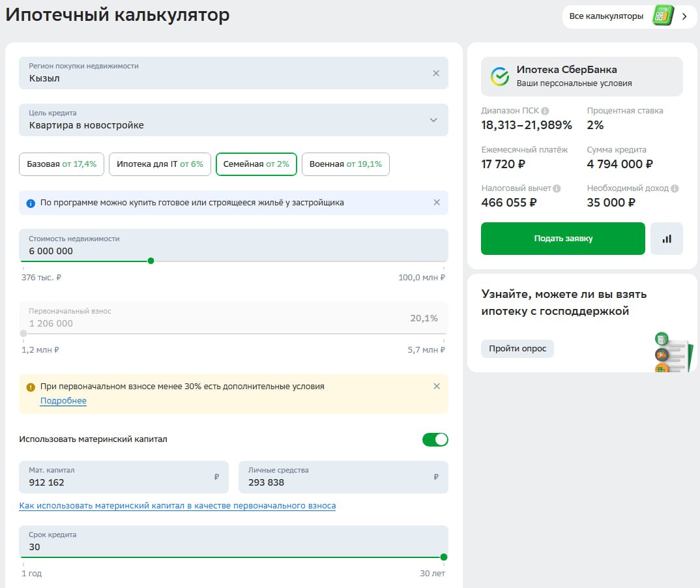The height and width of the screenshot is (588, 700).
Task: Click info icon next to Необходимый доход
Action: [x=675, y=188]
